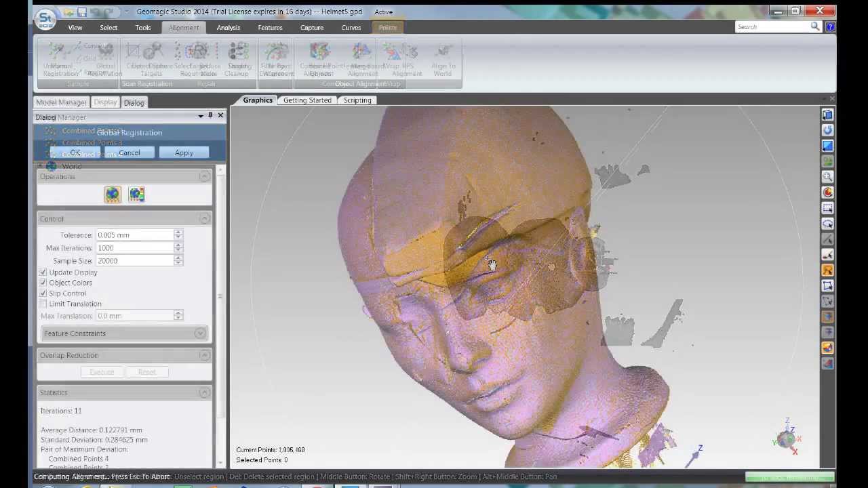Image resolution: width=868 pixels, height=488 pixels.
Task: Click the topmost blue pages icon in right toolbar
Action: (827, 115)
